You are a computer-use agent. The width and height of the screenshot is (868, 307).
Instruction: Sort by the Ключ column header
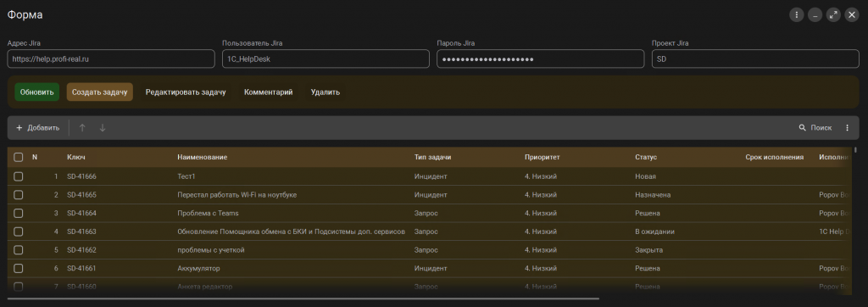tap(76, 158)
